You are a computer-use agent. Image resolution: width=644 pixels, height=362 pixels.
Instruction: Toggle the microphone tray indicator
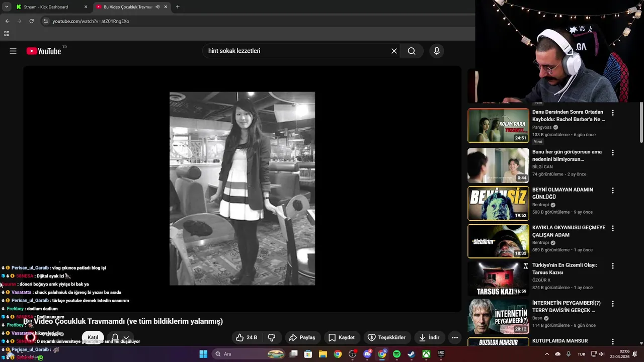click(x=569, y=354)
